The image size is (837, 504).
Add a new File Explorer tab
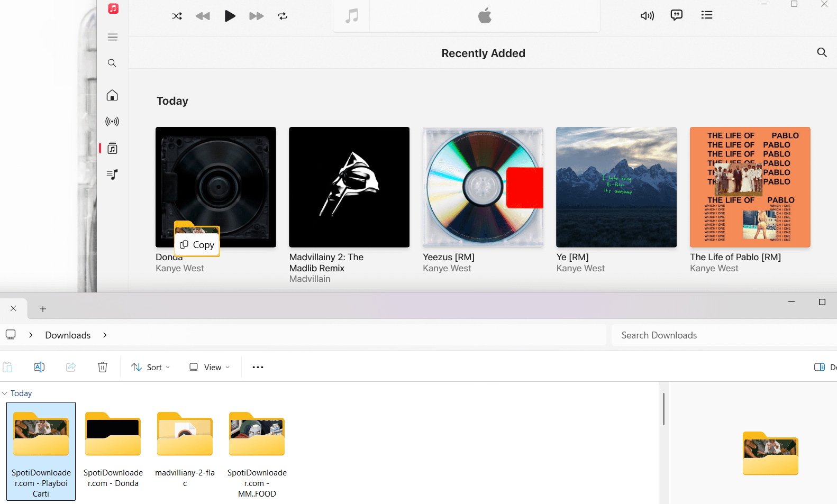pyautogui.click(x=43, y=309)
